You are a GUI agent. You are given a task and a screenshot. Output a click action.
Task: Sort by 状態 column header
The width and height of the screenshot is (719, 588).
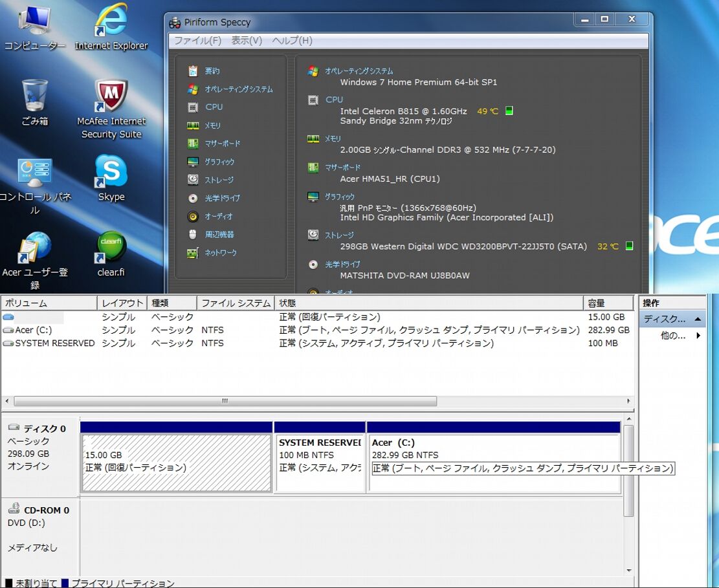click(428, 303)
